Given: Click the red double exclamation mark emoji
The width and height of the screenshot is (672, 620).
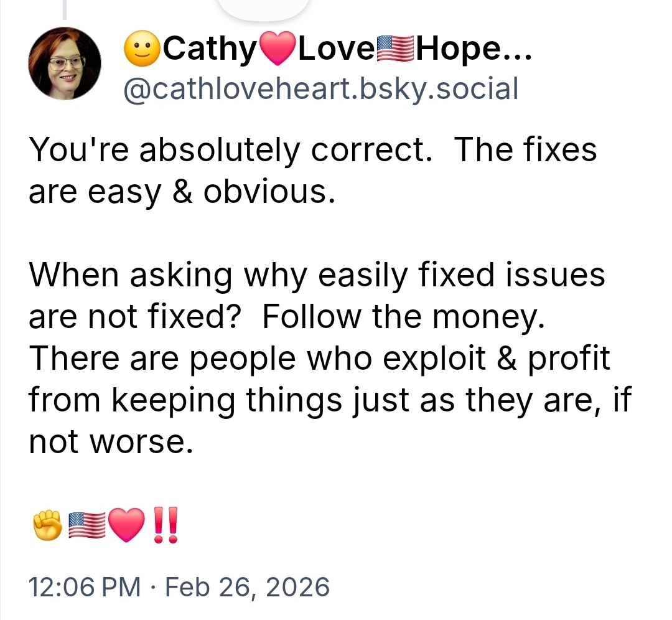Looking at the screenshot, I should (x=164, y=525).
